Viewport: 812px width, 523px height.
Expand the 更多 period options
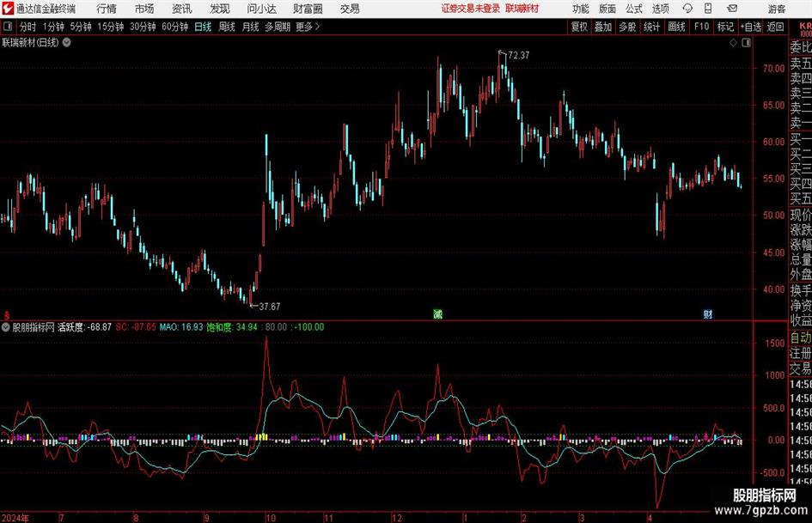click(x=308, y=27)
